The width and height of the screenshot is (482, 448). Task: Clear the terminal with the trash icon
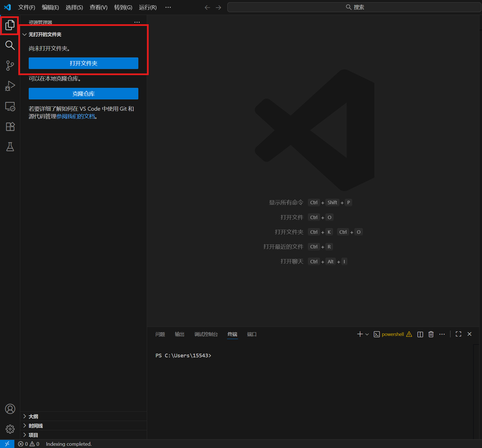[431, 334]
